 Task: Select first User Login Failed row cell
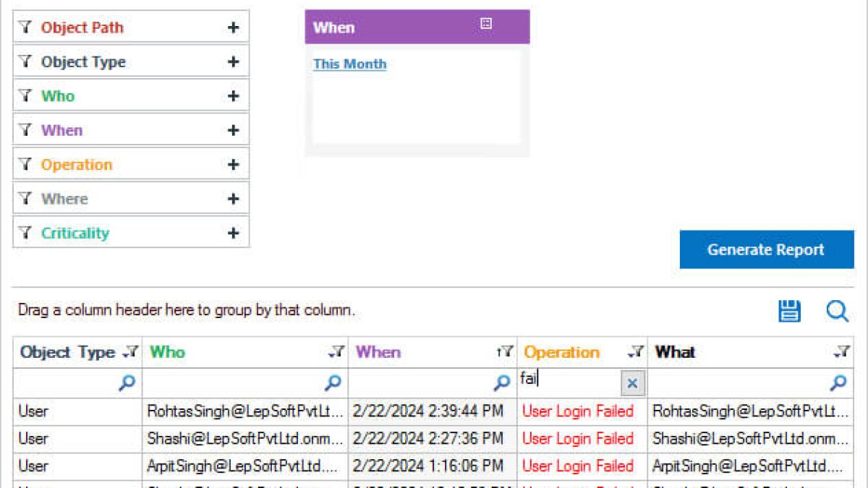(577, 411)
